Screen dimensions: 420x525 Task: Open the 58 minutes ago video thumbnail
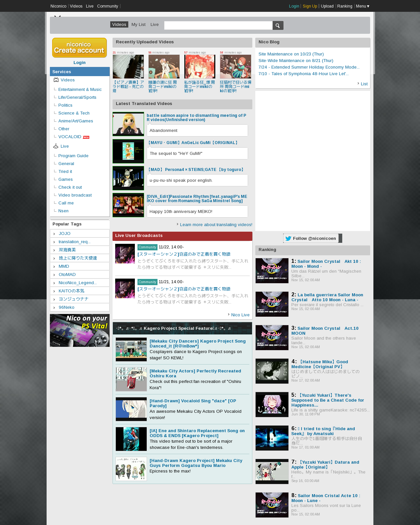coord(236,67)
